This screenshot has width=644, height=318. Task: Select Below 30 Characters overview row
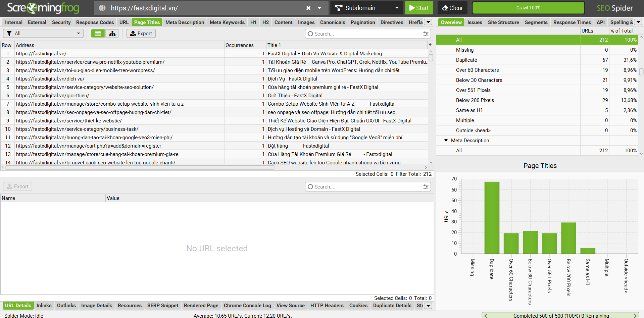(537, 80)
